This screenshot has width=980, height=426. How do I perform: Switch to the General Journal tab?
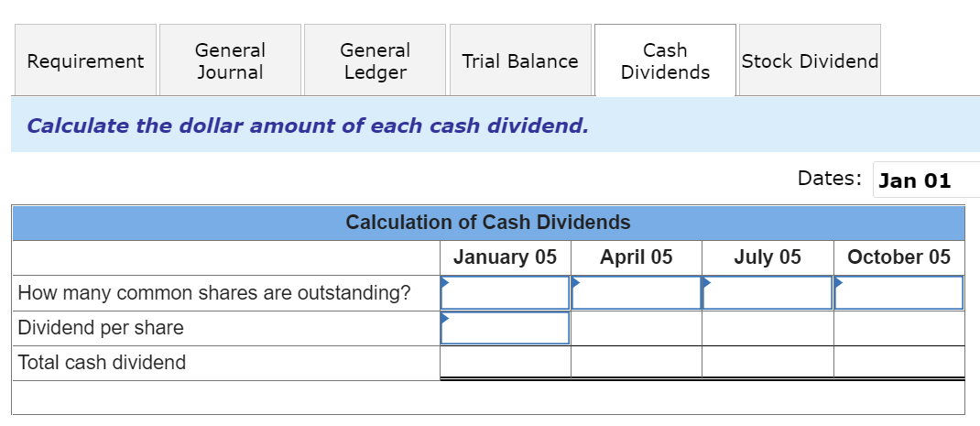tap(230, 60)
